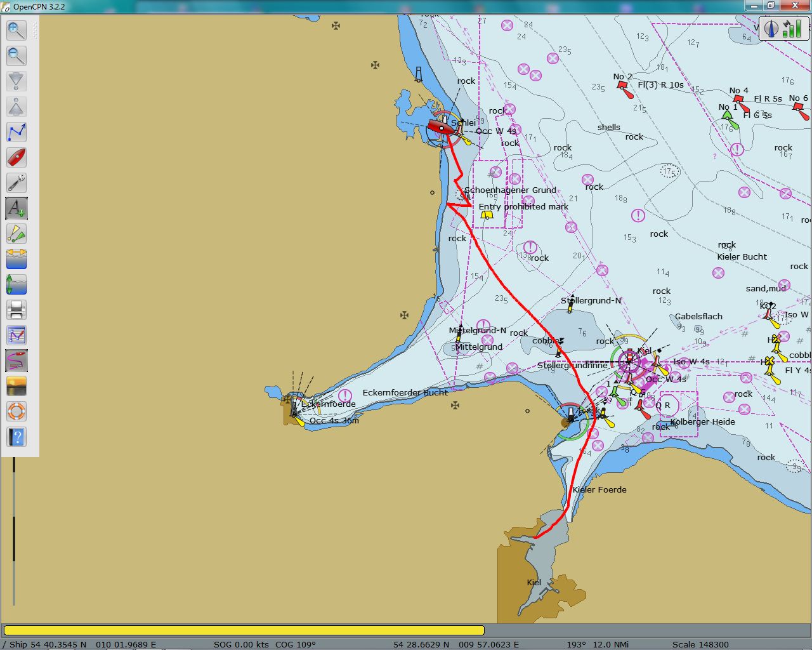This screenshot has width=812, height=650.
Task: Click the red own-ship marker near Schlei
Action: coord(440,128)
